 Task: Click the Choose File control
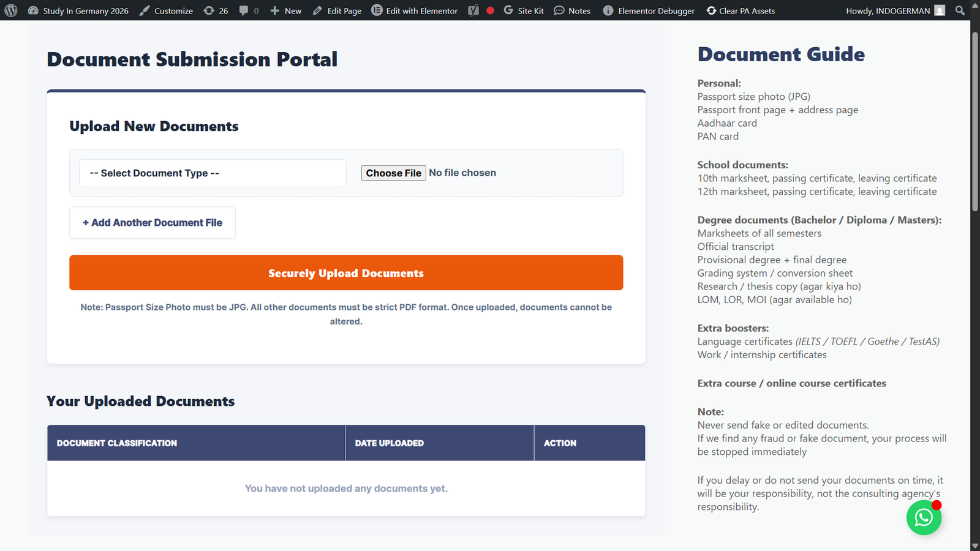[393, 173]
